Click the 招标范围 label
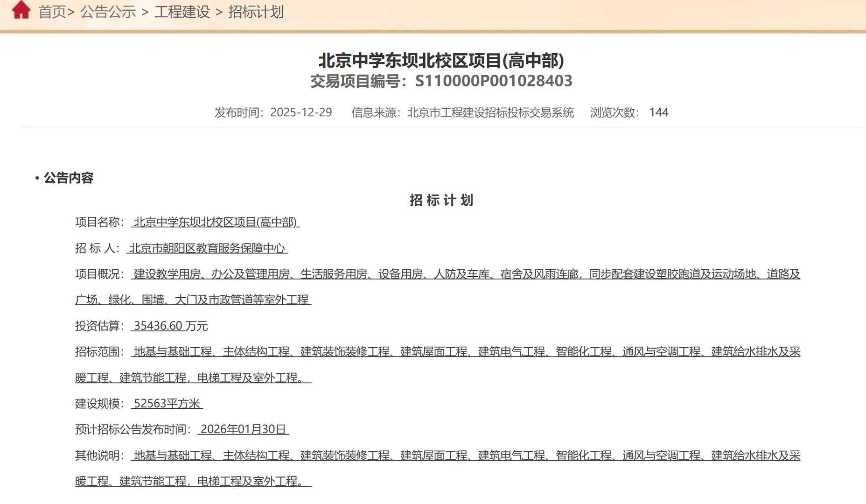866x504 pixels. click(x=98, y=352)
